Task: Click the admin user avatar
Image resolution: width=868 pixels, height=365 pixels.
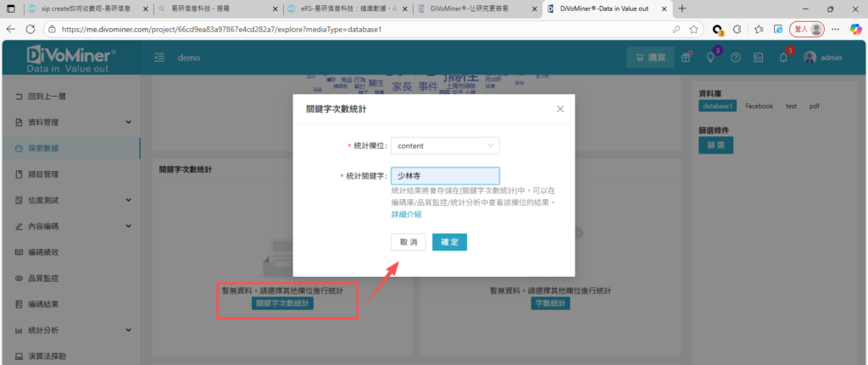Action: click(x=810, y=58)
